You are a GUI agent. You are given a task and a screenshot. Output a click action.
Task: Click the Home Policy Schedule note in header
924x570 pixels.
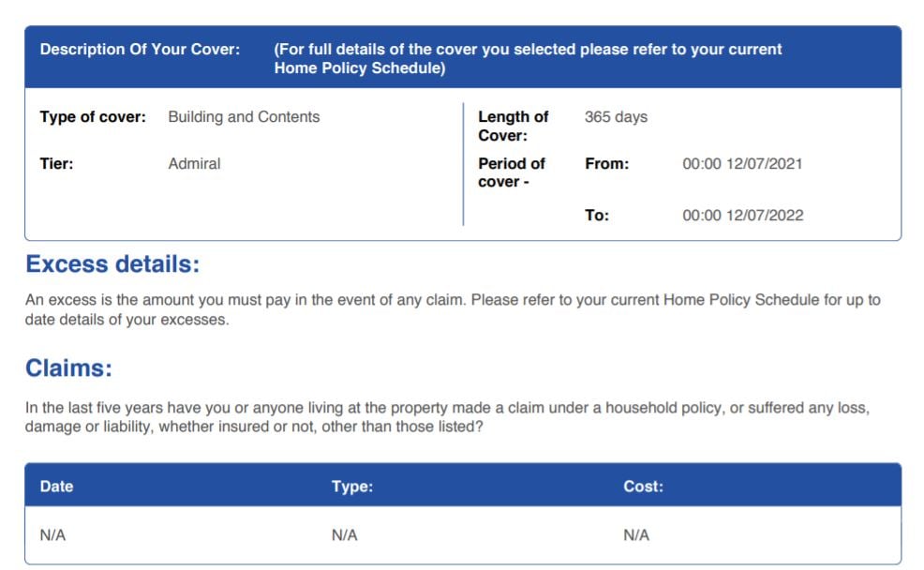pos(528,58)
